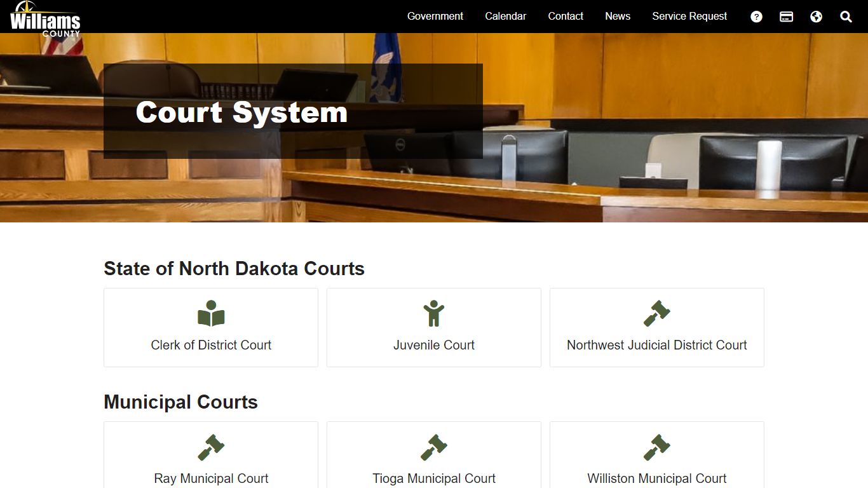Open the help question mark icon

point(756,17)
